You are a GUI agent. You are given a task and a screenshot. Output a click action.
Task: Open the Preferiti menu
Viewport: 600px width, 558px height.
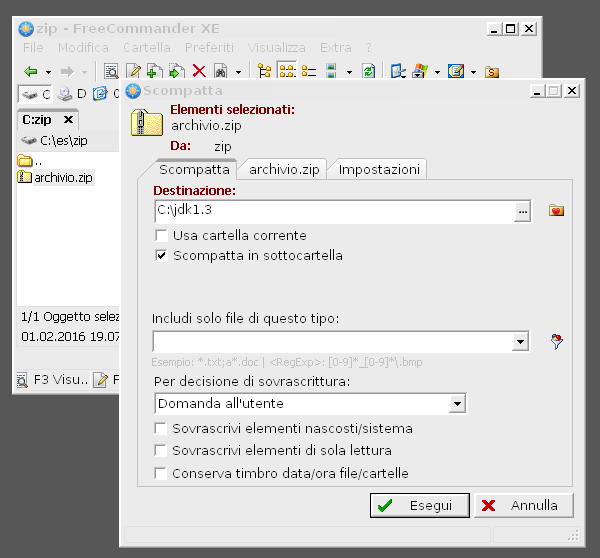(x=209, y=48)
